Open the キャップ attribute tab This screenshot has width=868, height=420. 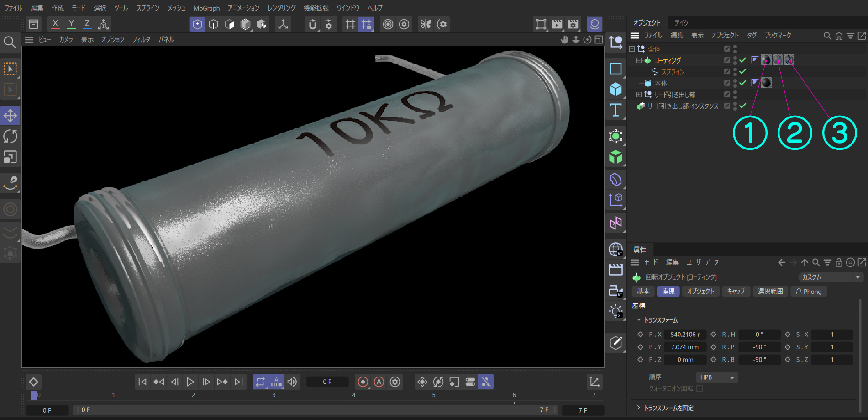point(736,292)
